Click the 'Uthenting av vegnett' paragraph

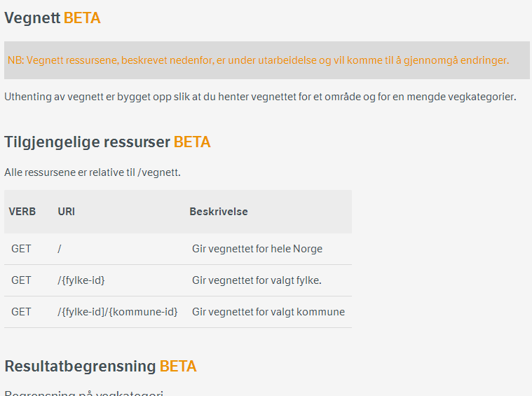click(x=260, y=97)
